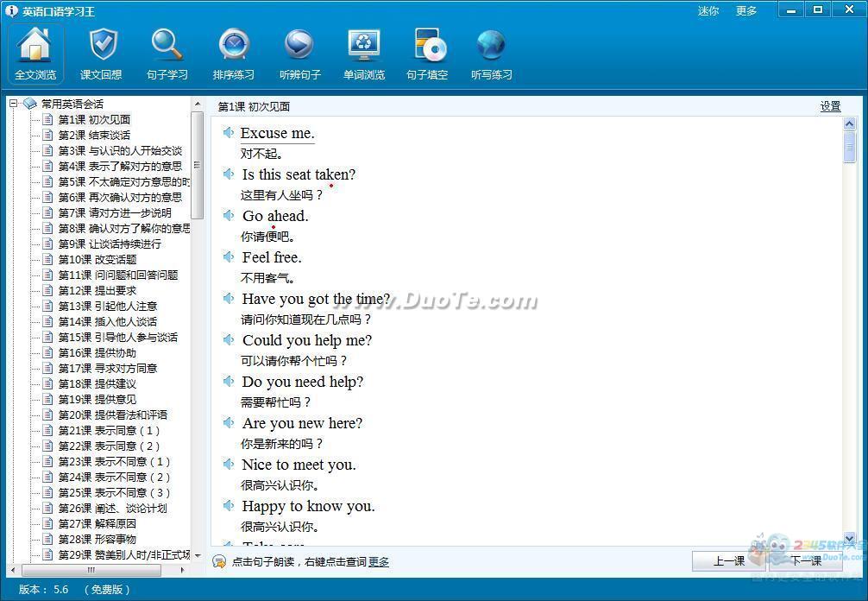Screen dimensions: 868x601
Task: Open the 设置 settings link
Action: [830, 106]
